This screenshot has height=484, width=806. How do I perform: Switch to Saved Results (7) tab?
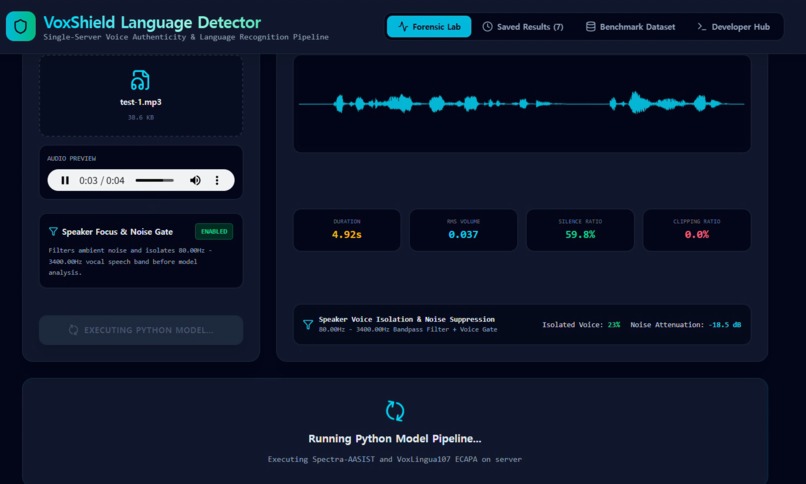523,27
